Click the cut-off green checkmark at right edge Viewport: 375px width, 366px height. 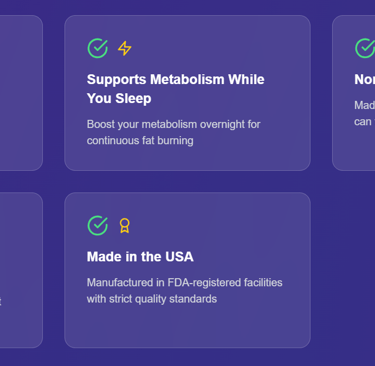[x=365, y=48]
